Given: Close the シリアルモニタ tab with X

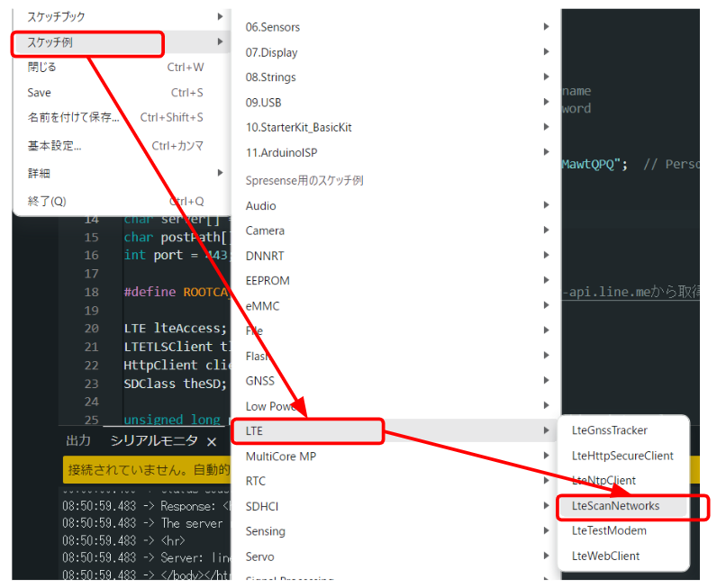Looking at the screenshot, I should tap(212, 441).
